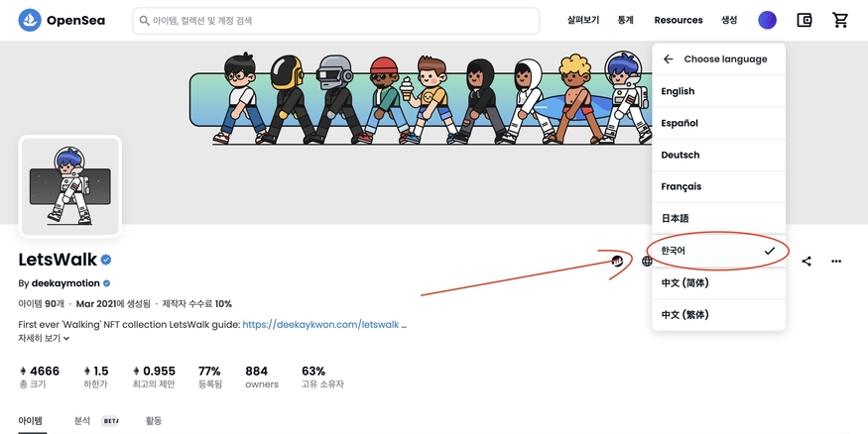Image resolution: width=868 pixels, height=434 pixels.
Task: Click the verified badge beside deekaymotion
Action: [x=106, y=283]
